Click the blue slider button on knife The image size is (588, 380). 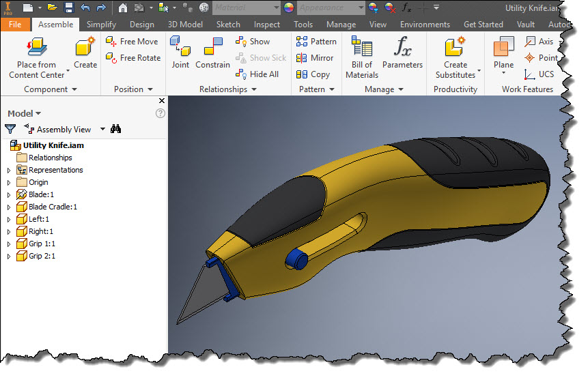pyautogui.click(x=296, y=259)
